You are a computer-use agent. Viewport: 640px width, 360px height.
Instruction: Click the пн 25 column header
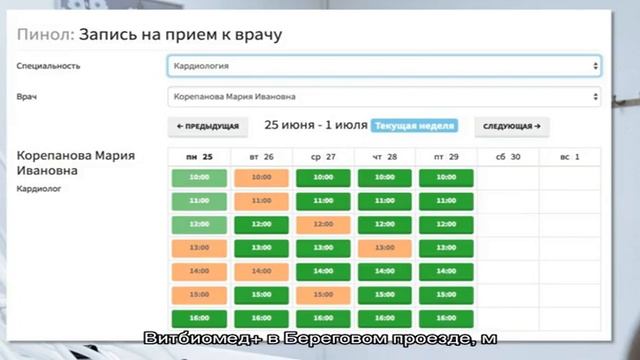click(x=199, y=157)
